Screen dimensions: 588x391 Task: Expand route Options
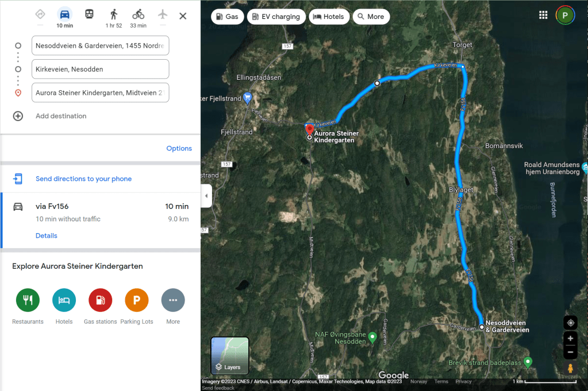[179, 148]
